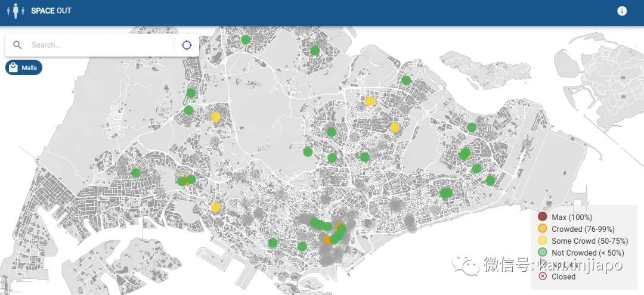
Task: Click the Closed icon in the legend
Action: point(543,277)
